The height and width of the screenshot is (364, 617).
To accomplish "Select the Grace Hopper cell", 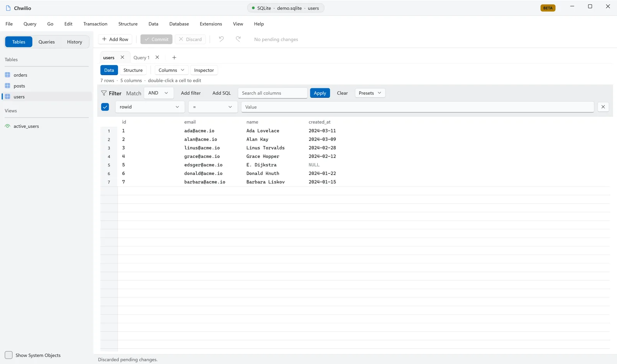I will [263, 156].
